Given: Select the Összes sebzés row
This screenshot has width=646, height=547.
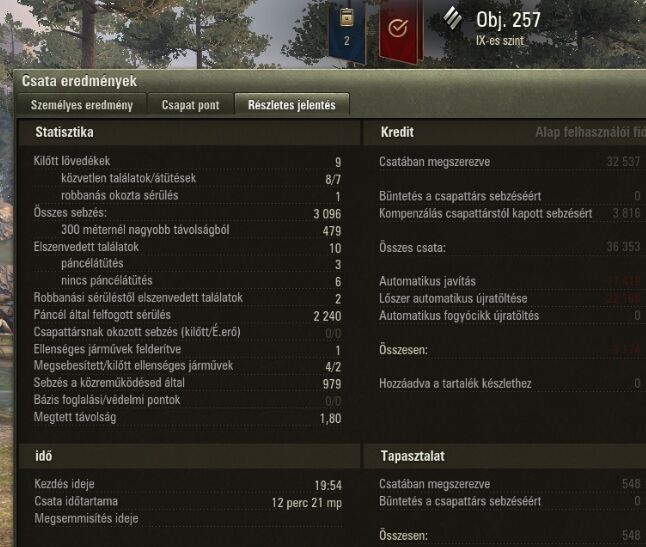Looking at the screenshot, I should [187, 213].
